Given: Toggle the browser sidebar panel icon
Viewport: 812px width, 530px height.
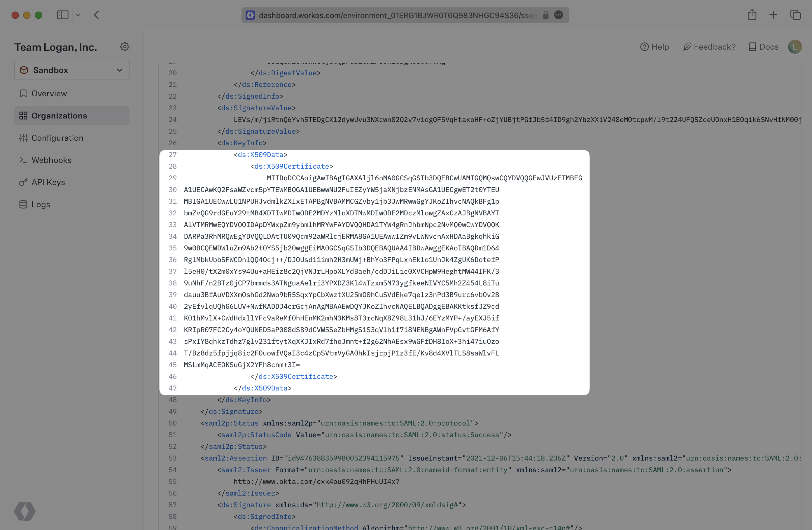Looking at the screenshot, I should (63, 15).
